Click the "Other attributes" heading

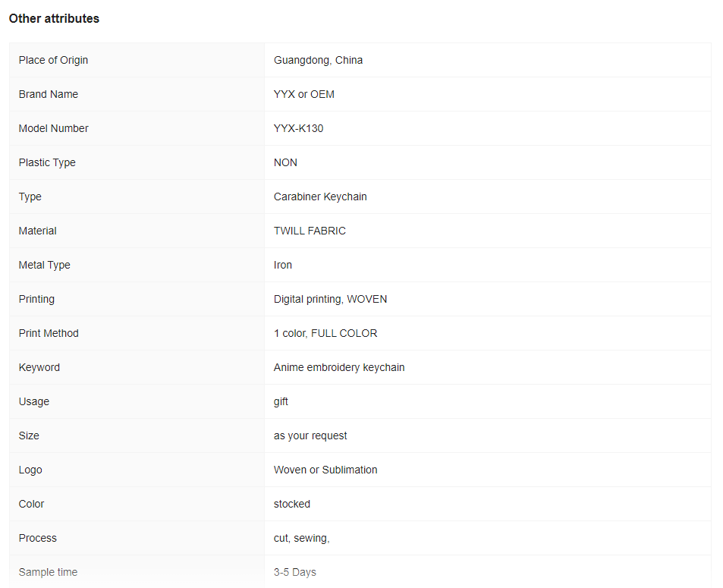point(54,19)
